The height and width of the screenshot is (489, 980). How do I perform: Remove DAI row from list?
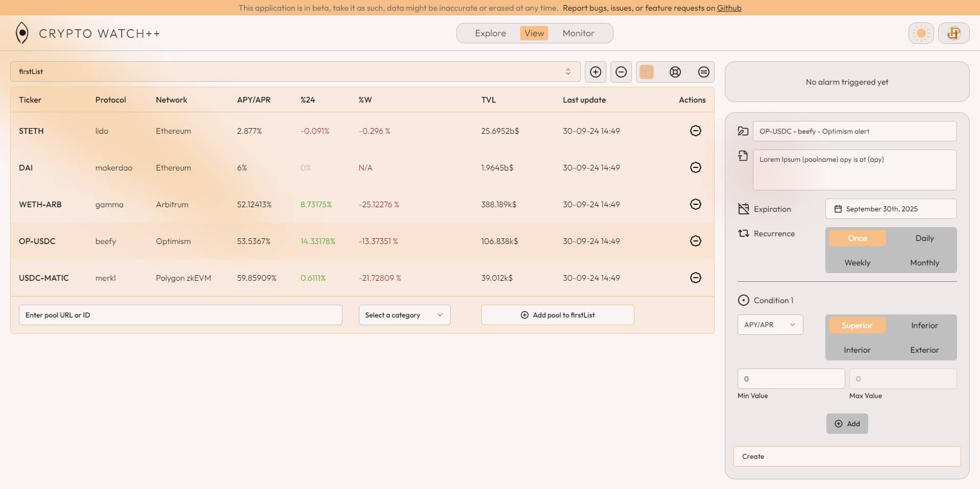695,167
